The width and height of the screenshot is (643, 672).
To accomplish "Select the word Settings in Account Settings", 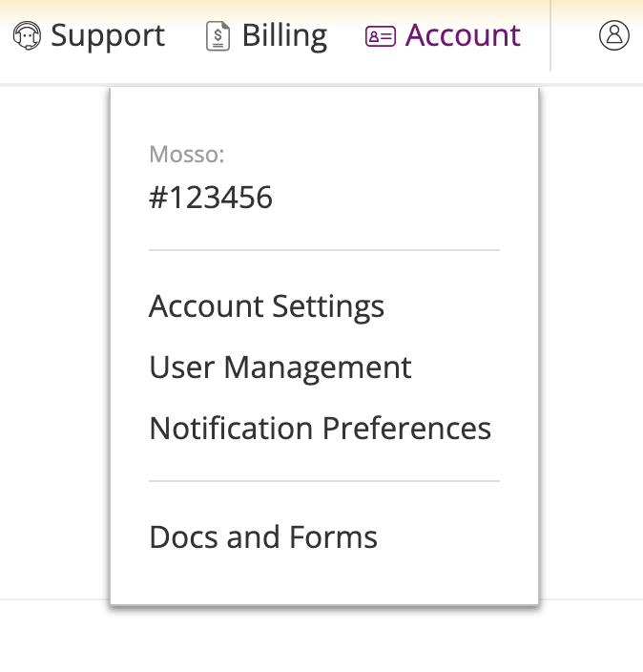I will click(328, 306).
